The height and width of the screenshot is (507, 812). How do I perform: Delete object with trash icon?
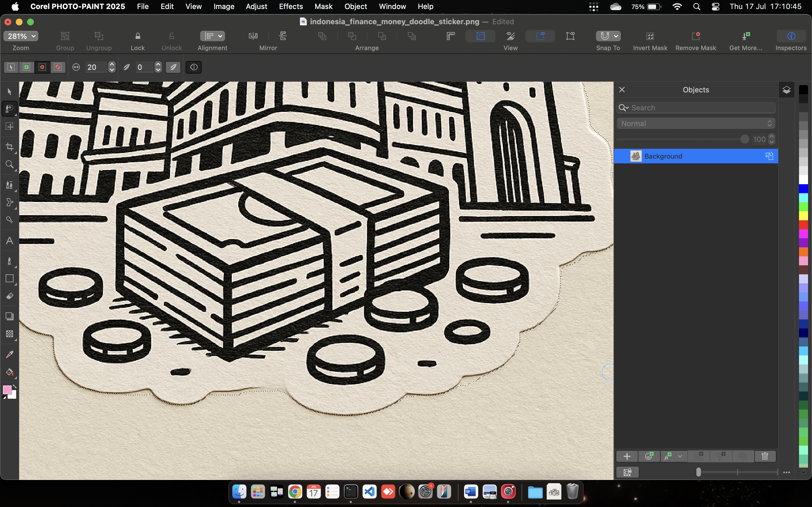click(765, 456)
